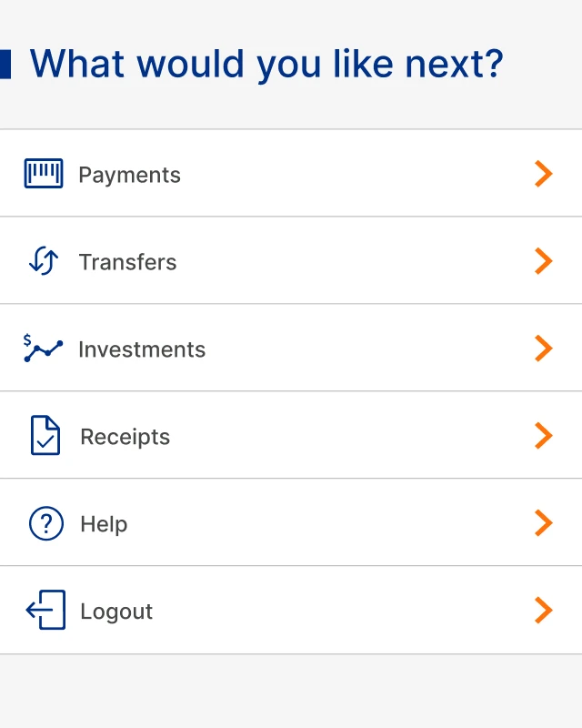Expand Transfers with its orange chevron

543,261
